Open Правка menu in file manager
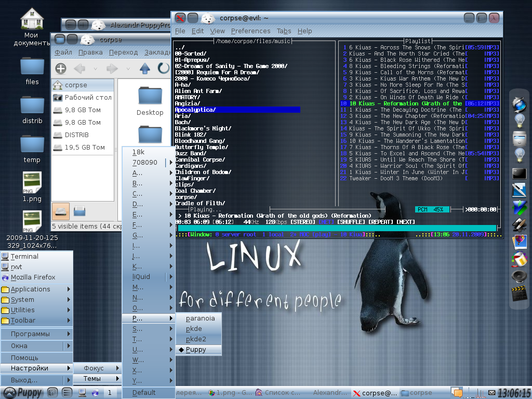The width and height of the screenshot is (532, 399). coord(90,52)
